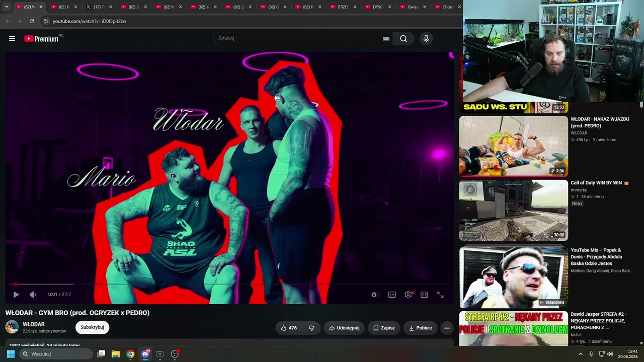
Task: Open the OBS Studio taskbar icon
Action: (175, 354)
